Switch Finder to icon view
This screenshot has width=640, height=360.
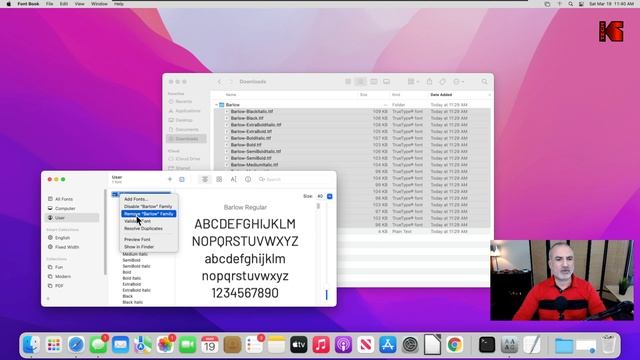click(348, 82)
